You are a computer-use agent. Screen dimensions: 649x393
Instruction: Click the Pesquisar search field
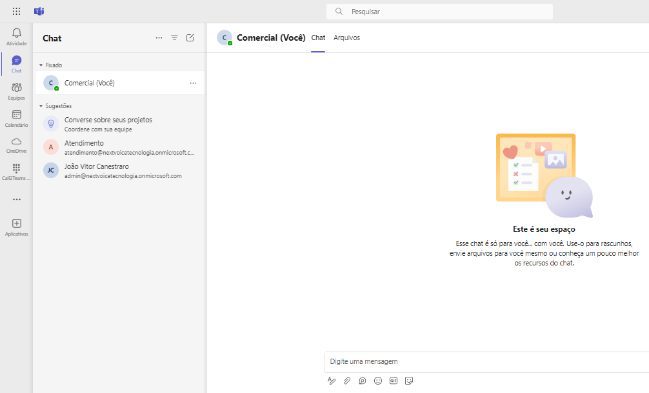pos(440,11)
